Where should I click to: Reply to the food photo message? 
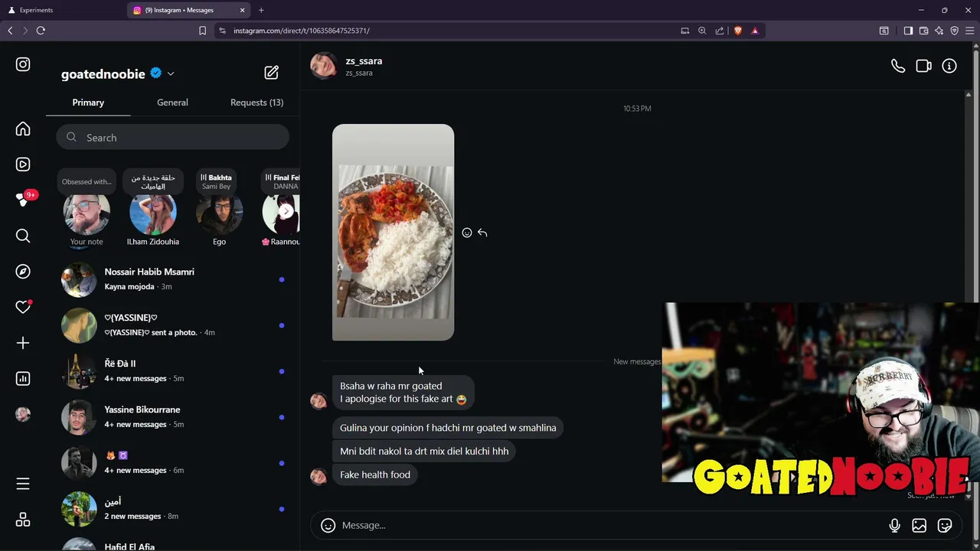pos(482,233)
